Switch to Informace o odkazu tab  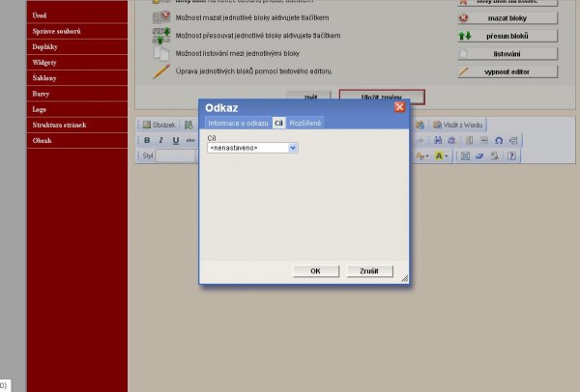[238, 124]
